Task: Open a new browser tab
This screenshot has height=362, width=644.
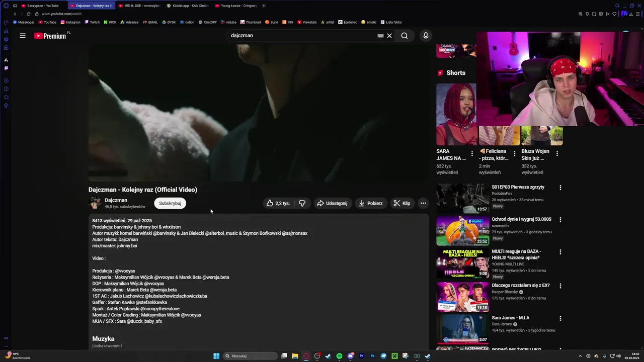Action: (x=264, y=6)
